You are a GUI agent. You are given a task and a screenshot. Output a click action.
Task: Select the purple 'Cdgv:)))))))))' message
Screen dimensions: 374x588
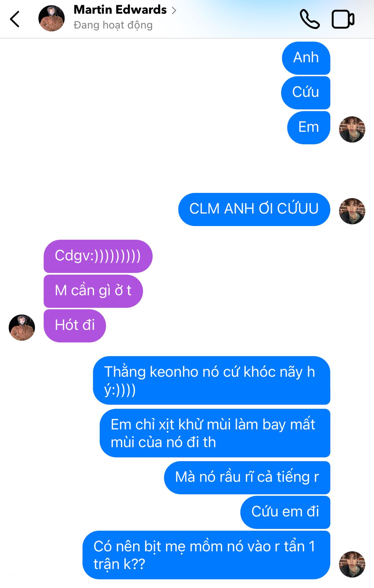(x=98, y=256)
